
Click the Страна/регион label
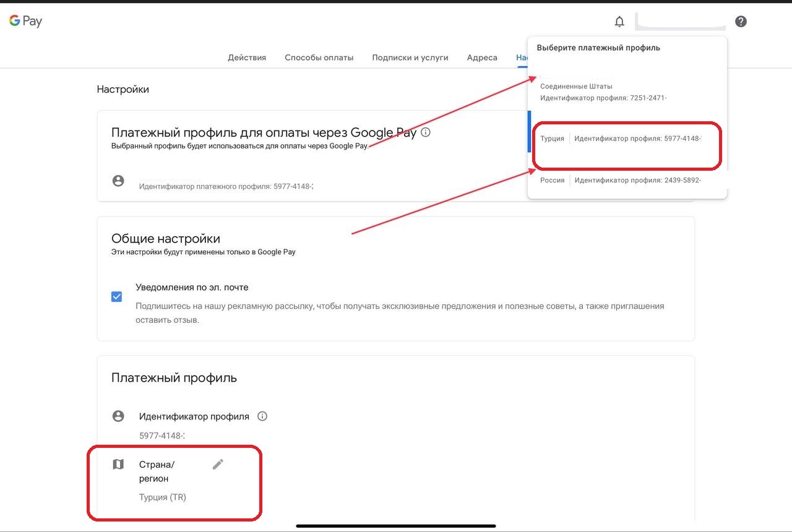(x=157, y=471)
